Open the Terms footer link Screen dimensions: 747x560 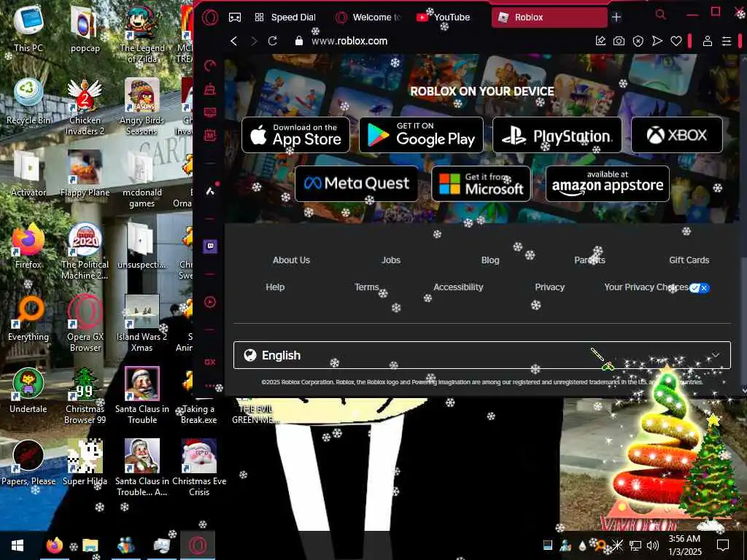point(366,287)
